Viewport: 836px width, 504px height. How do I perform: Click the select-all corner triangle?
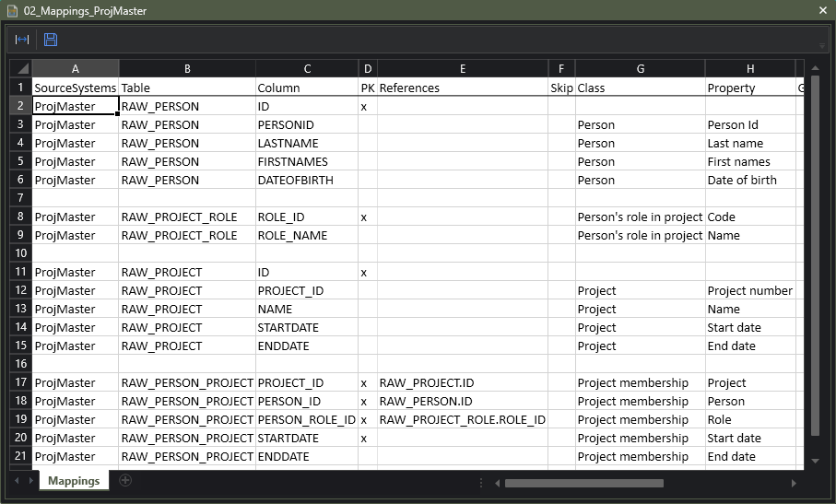point(21,69)
